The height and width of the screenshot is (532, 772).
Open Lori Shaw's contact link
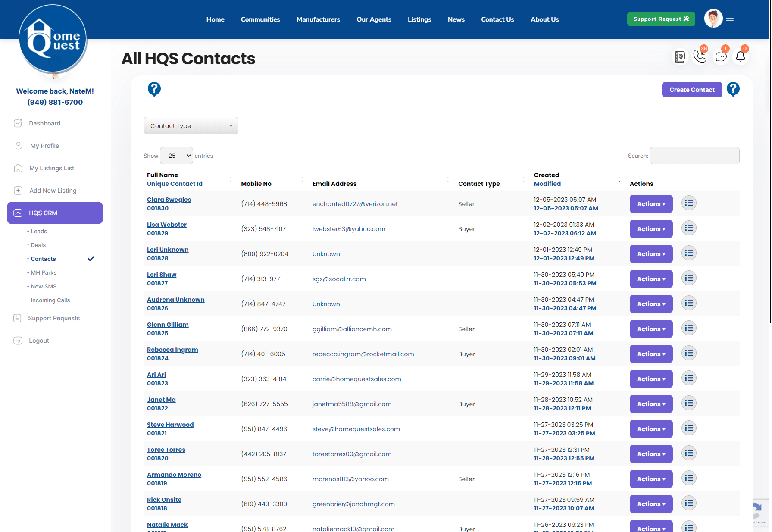coord(161,275)
